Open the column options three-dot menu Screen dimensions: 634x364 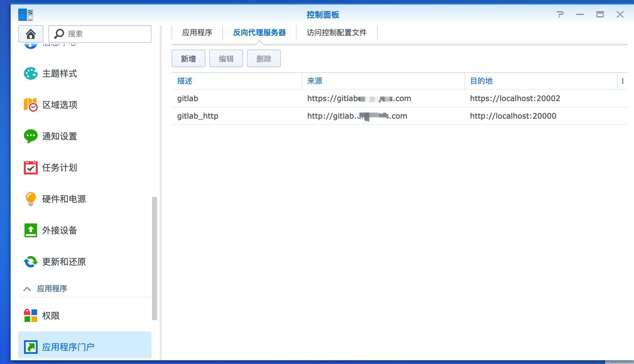pos(623,81)
